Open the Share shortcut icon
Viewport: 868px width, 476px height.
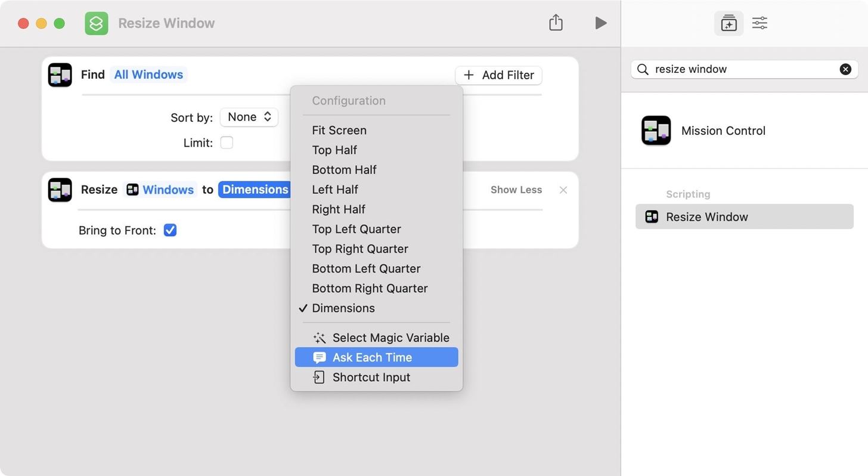(x=556, y=23)
